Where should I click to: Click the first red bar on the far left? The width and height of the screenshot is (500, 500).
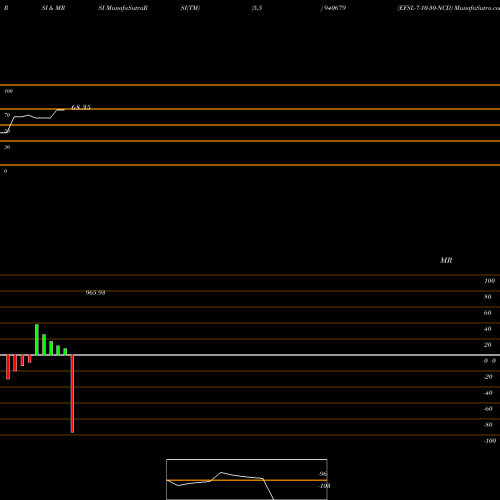(x=8, y=367)
